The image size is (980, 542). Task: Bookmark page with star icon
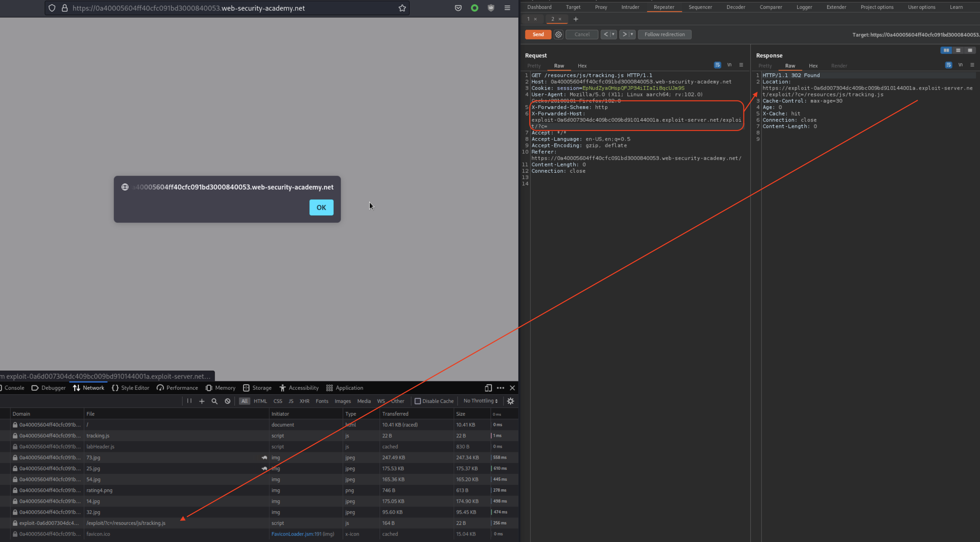[402, 8]
